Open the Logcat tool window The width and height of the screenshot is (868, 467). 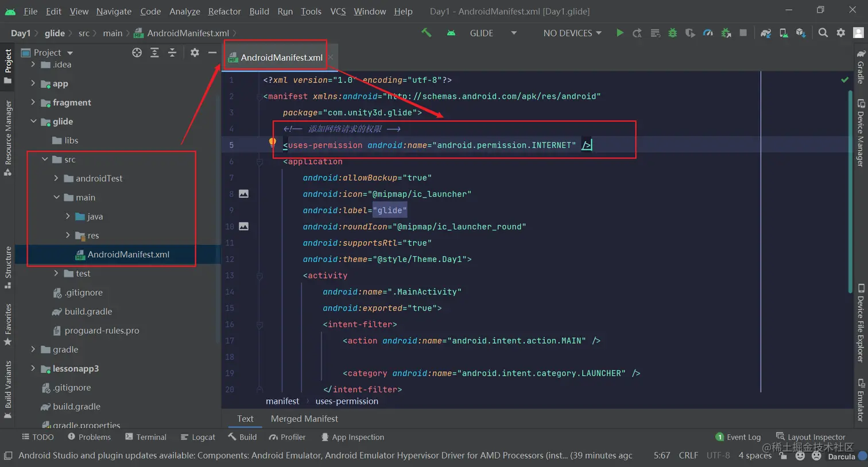(x=197, y=437)
